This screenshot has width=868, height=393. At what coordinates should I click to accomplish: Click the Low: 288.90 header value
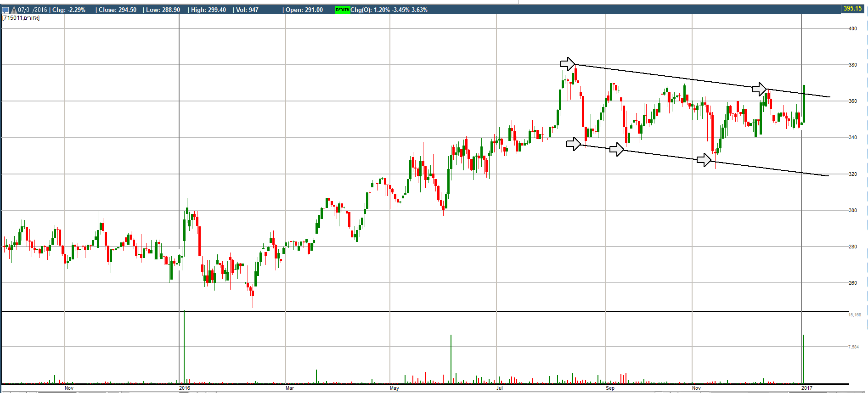tap(163, 10)
